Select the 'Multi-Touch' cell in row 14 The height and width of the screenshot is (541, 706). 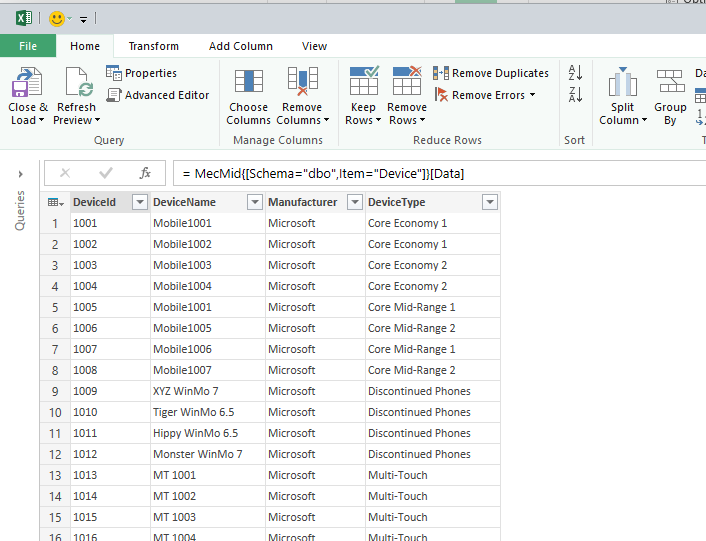[x=433, y=496]
